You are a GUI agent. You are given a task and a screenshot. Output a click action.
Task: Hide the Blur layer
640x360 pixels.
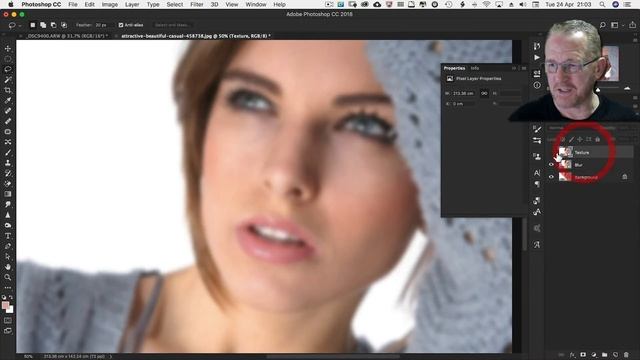551,164
